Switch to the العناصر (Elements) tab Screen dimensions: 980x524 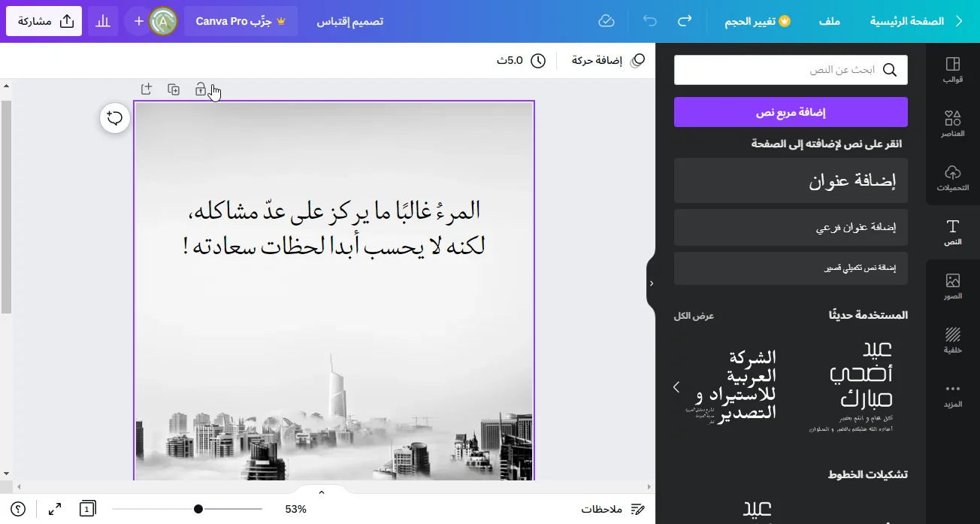[953, 124]
